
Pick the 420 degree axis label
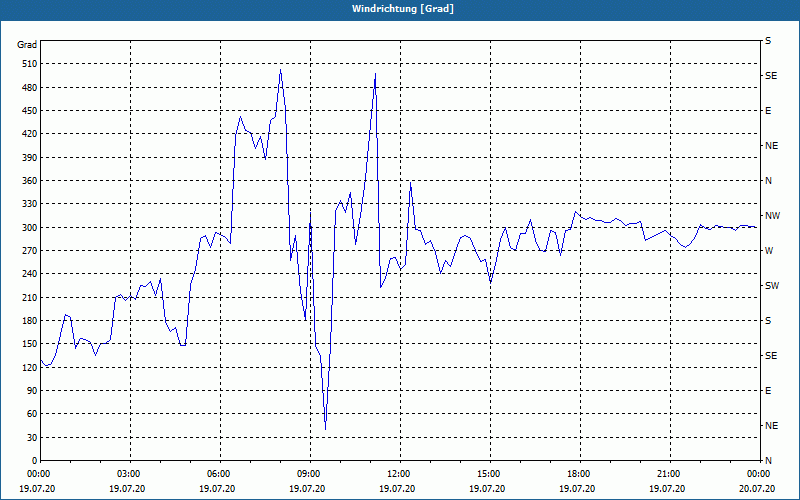pyautogui.click(x=30, y=134)
